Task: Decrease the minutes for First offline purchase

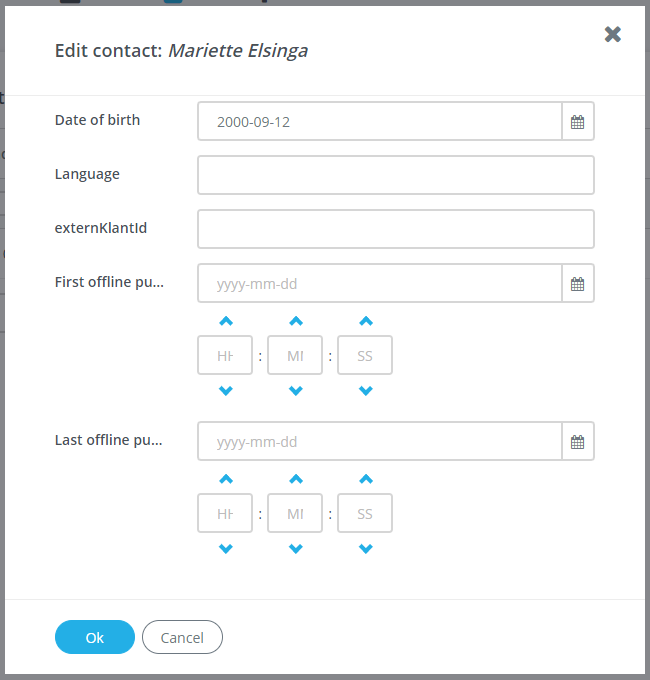Action: click(x=295, y=390)
